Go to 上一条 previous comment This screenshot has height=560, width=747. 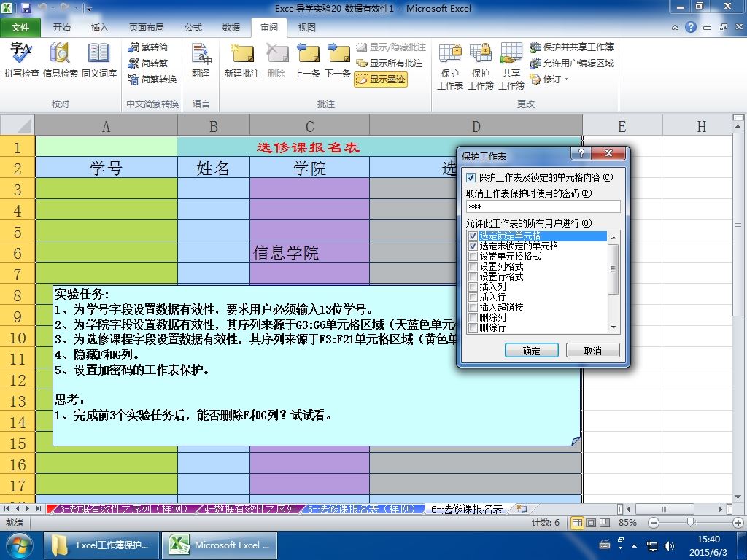[307, 60]
